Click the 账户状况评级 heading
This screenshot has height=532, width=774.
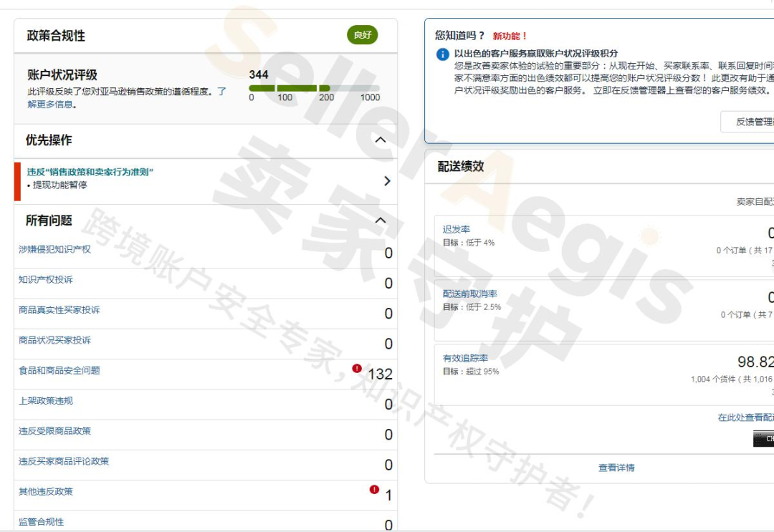[62, 75]
